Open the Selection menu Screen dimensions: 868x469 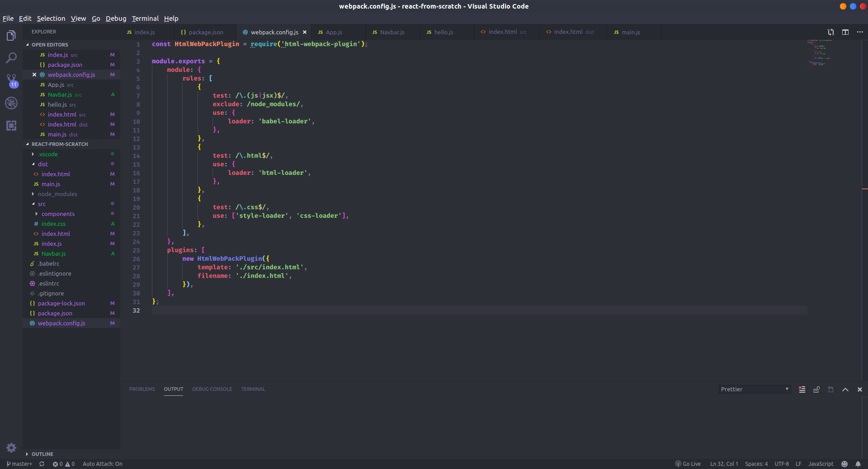point(51,19)
